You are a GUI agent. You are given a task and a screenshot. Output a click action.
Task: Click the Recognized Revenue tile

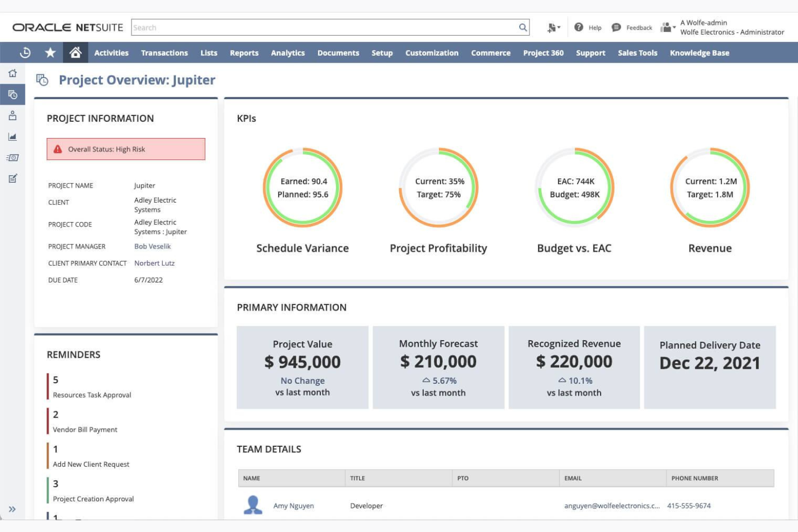pyautogui.click(x=574, y=367)
